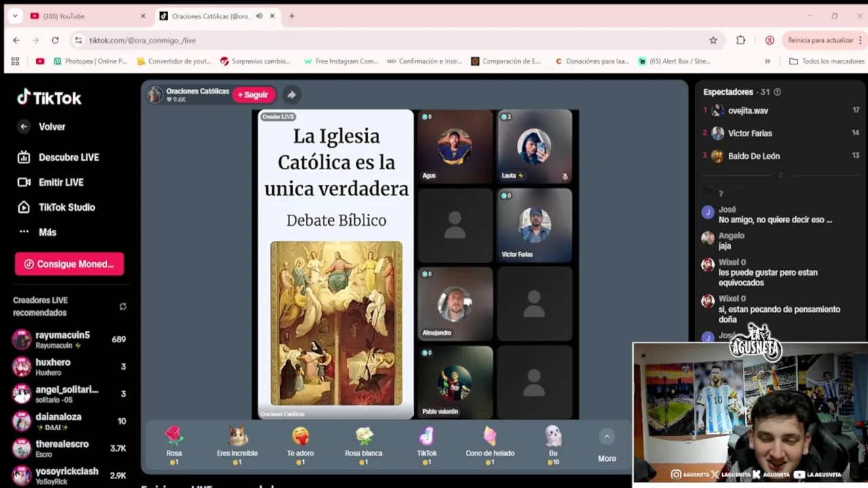Close the YouTube browser tab

pyautogui.click(x=143, y=16)
